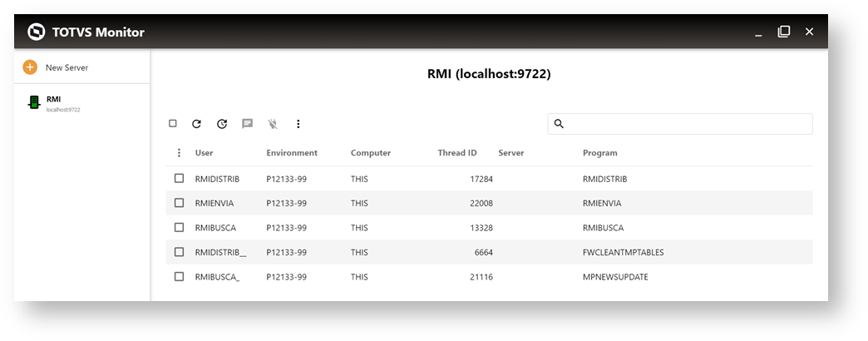Check the RMIDISTRIB__ row checkbox
The width and height of the screenshot is (868, 341).
pyautogui.click(x=179, y=252)
